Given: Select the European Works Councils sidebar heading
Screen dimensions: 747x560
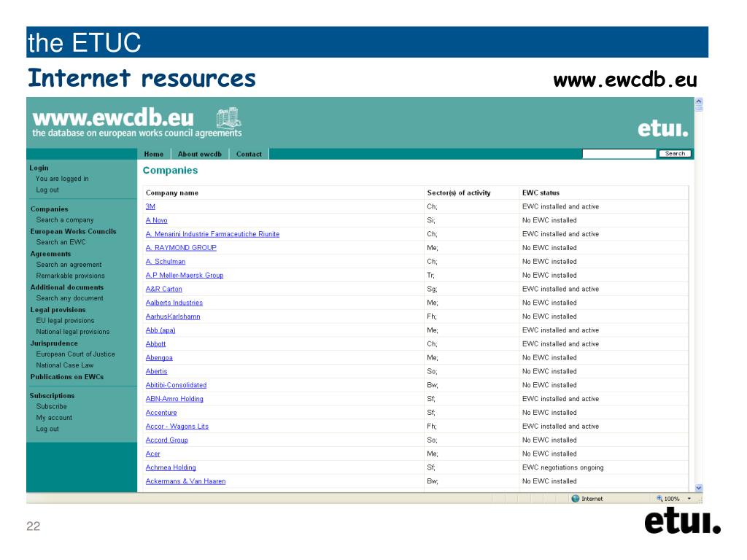Looking at the screenshot, I should point(74,231).
